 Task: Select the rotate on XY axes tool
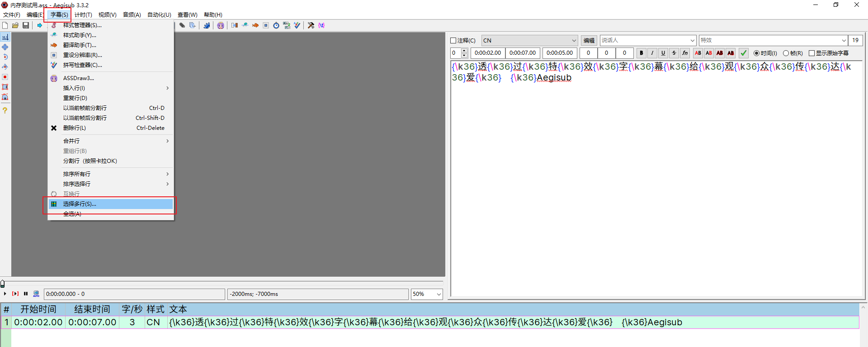[x=5, y=67]
